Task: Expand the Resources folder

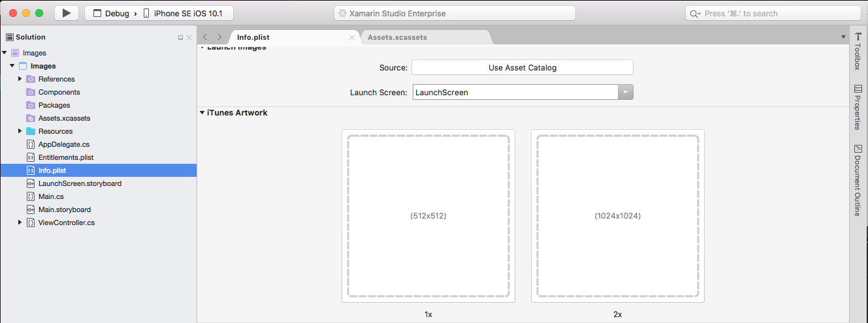Action: [x=20, y=131]
